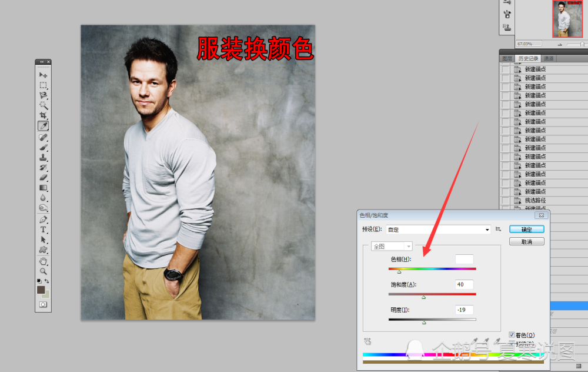Screen dimensions: 588x372
Task: Open the foreground color swatch
Action: coord(41,290)
